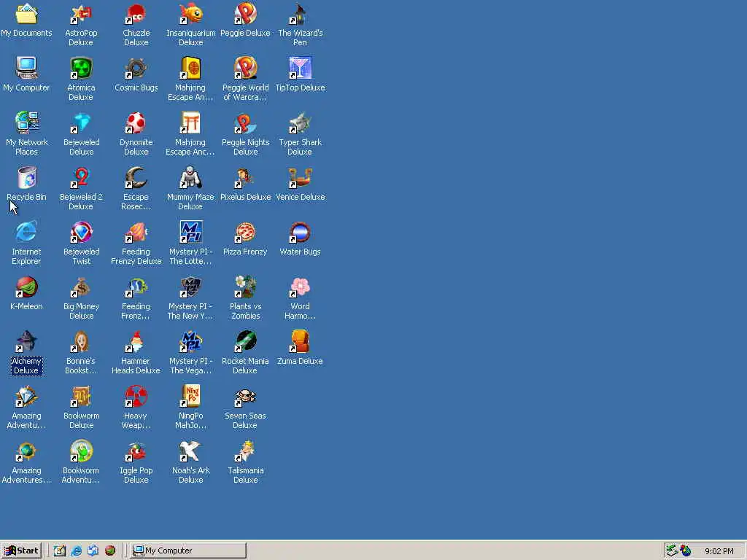Click the Mahjong Escape Anc... gate icon
747x560 pixels.
(x=191, y=122)
